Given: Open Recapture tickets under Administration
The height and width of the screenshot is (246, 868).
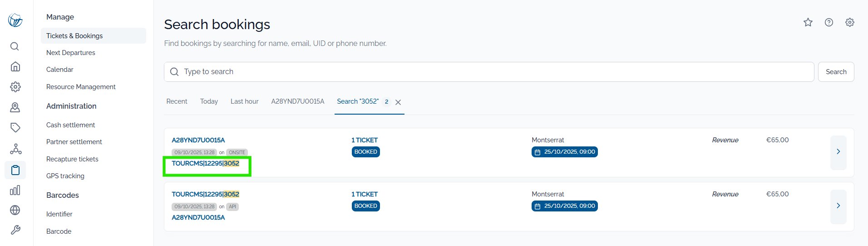Looking at the screenshot, I should pyautogui.click(x=72, y=159).
